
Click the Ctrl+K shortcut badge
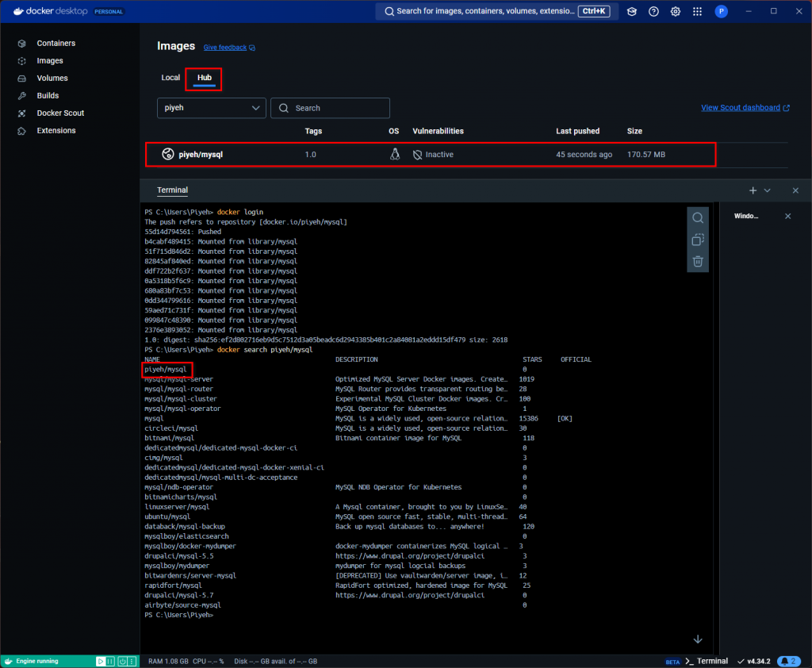click(594, 11)
